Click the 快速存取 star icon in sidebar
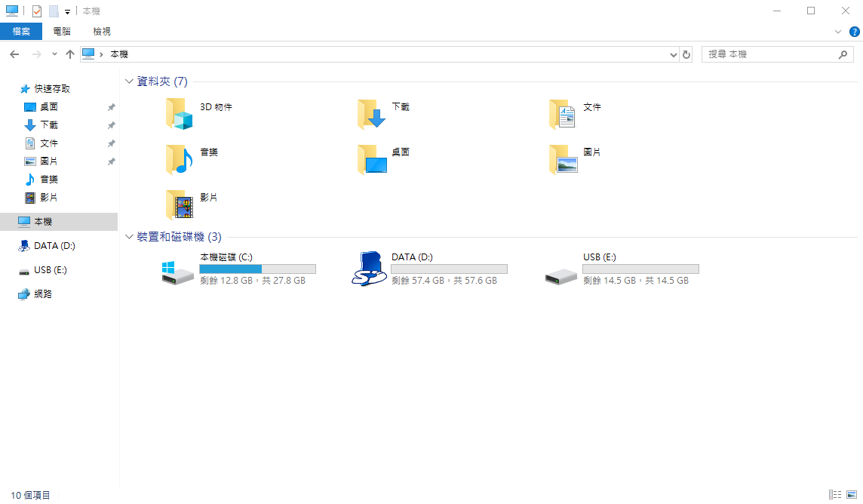The height and width of the screenshot is (504, 863). pyautogui.click(x=24, y=88)
